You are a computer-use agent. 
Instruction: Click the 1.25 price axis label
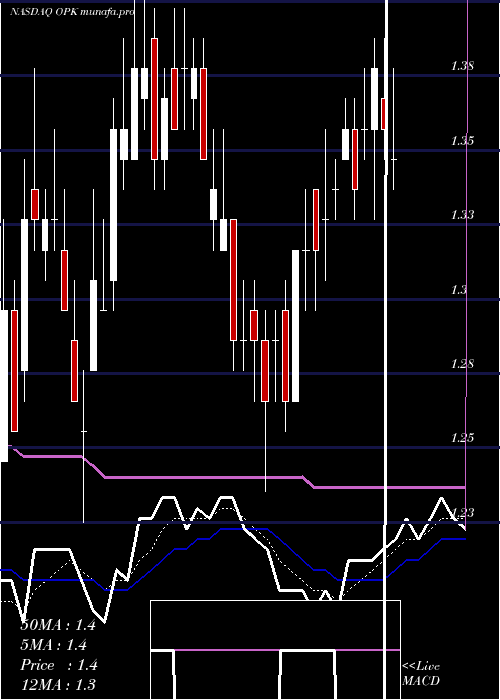click(462, 438)
